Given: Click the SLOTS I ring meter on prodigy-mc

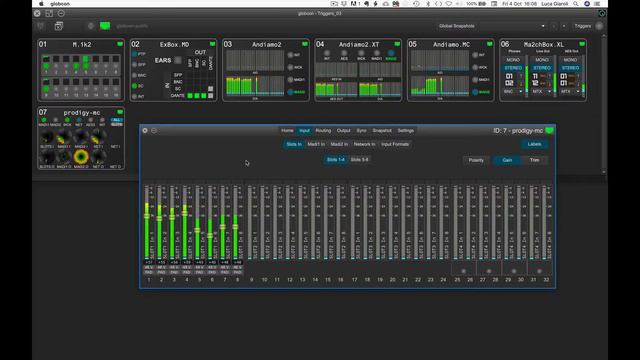Looking at the screenshot, I should [x=47, y=137].
